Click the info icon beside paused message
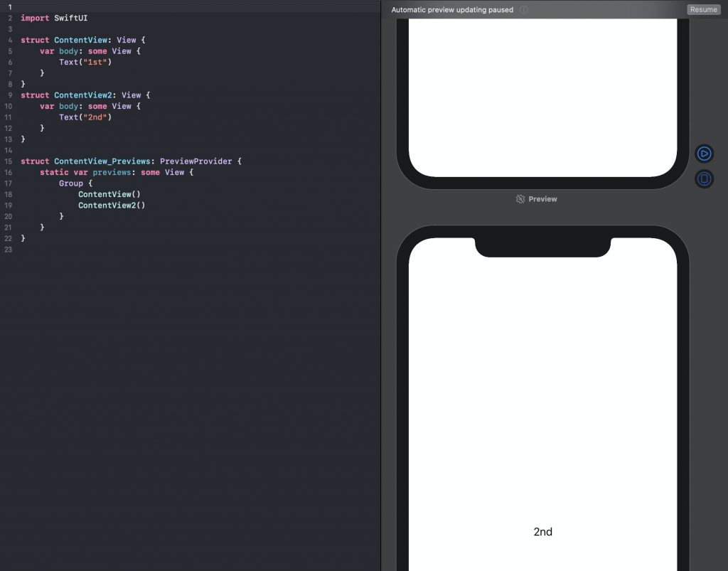This screenshot has height=571, width=728. (524, 10)
